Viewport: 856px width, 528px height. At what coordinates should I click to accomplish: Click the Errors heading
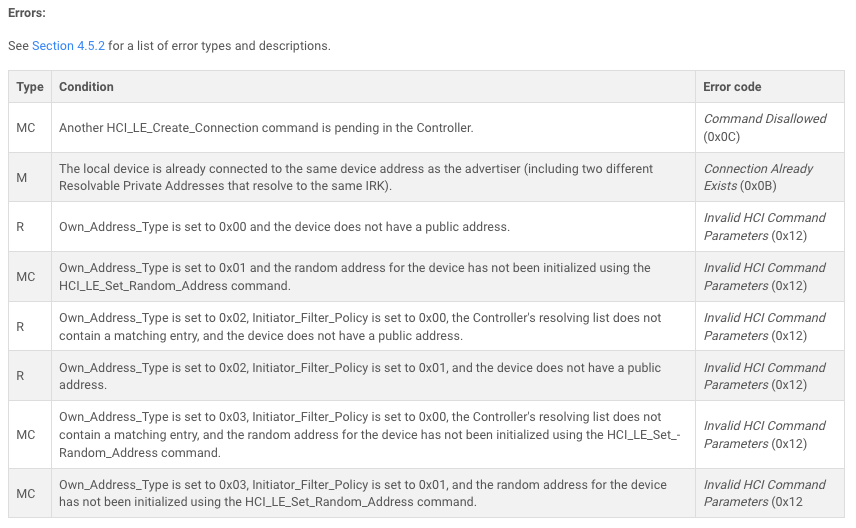(27, 13)
